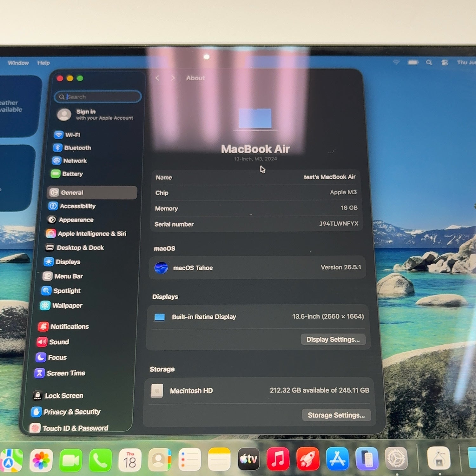This screenshot has width=476, height=476.
Task: Go to Desktop & Dock settings
Action: pos(75,248)
